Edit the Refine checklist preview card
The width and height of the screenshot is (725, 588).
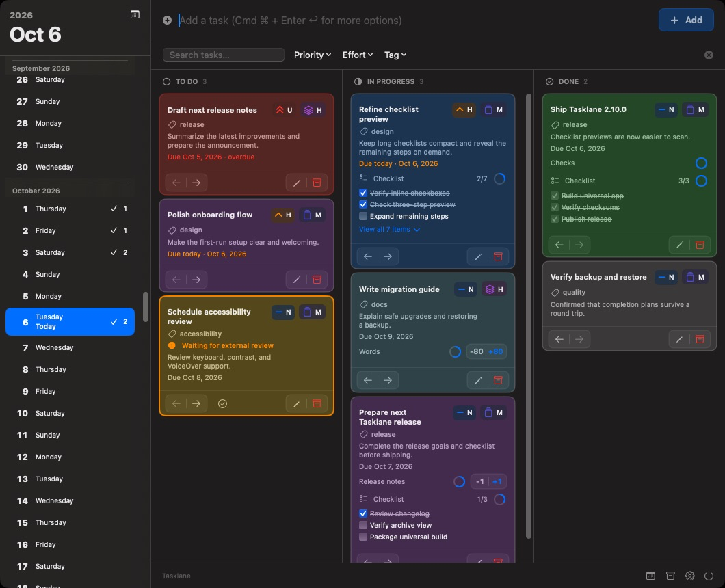click(x=478, y=256)
